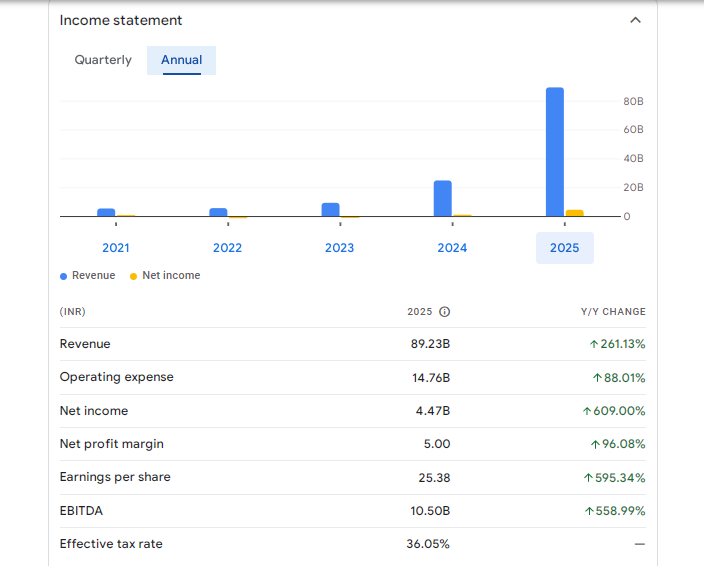Screen dimensions: 704x566
Task: Click the margin value 5.00
Action: [x=437, y=444]
